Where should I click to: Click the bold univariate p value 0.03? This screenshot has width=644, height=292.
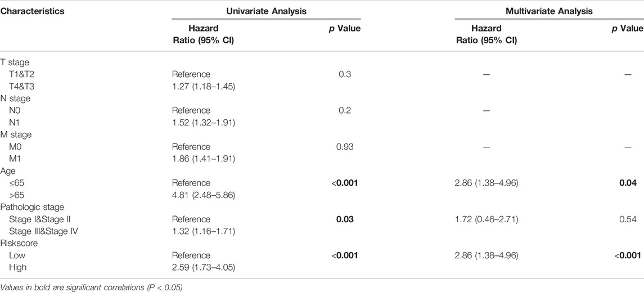345,219
